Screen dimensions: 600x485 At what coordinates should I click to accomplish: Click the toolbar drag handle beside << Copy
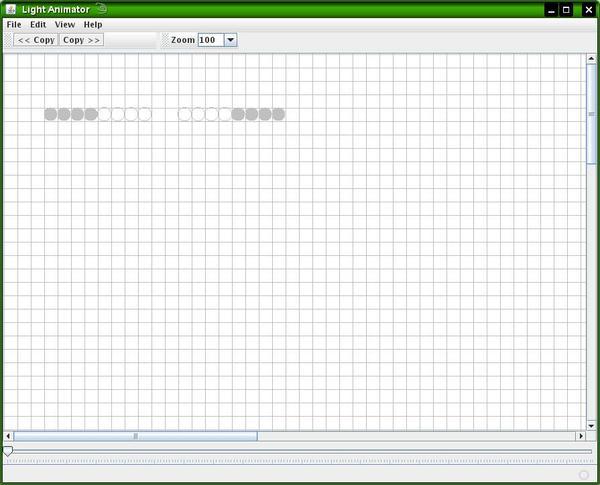(8, 40)
